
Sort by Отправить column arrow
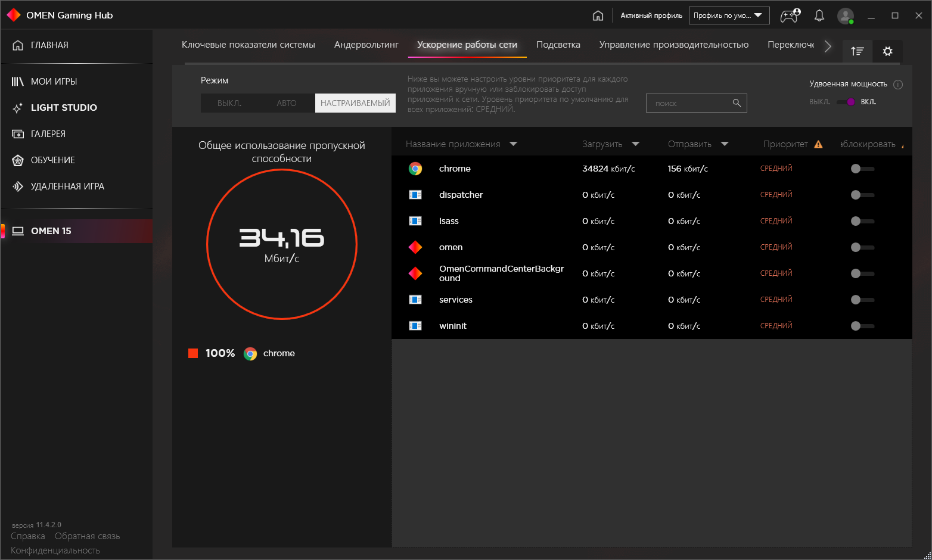[725, 144]
